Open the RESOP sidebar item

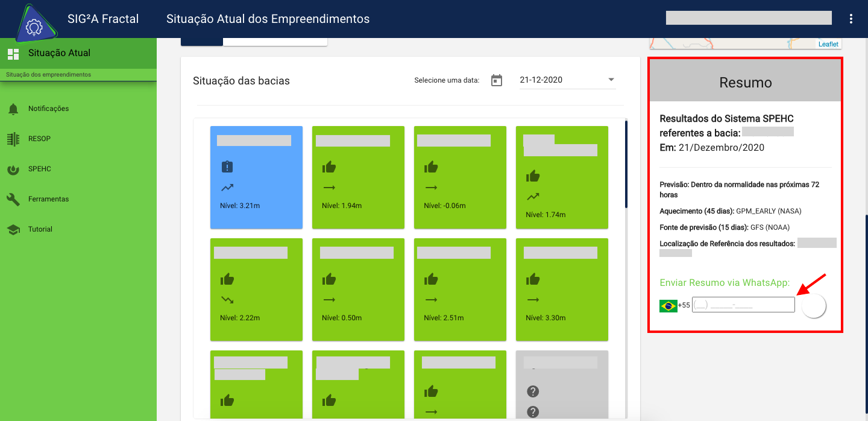[x=78, y=139]
